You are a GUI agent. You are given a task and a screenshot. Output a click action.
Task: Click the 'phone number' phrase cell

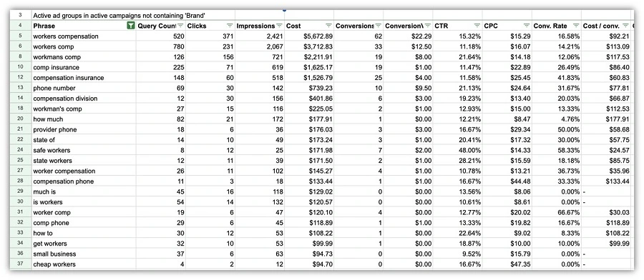coord(84,88)
